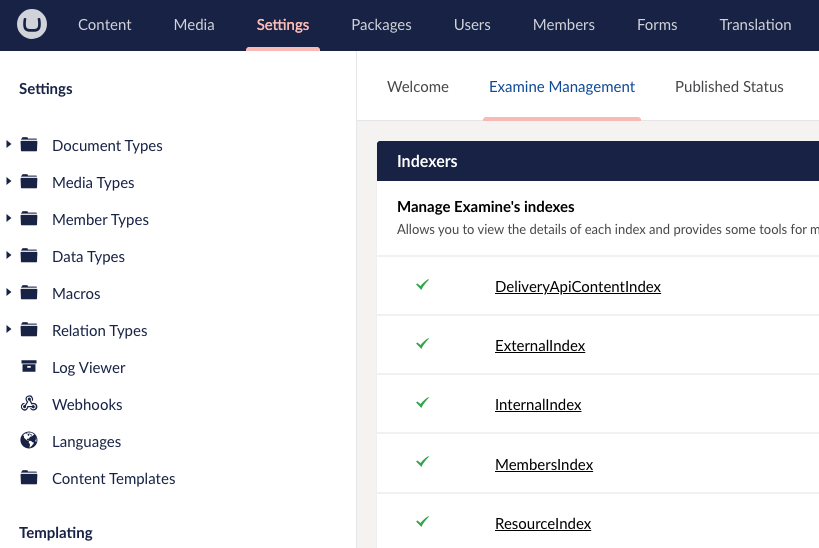Go to the Packages section
Screen dimensions: 819x548
pyautogui.click(x=381, y=25)
